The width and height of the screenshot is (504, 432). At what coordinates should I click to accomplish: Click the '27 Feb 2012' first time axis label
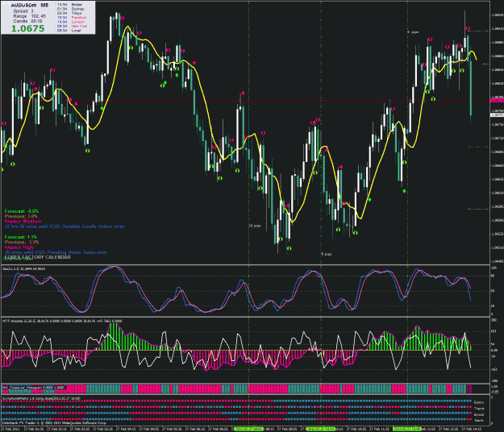(x=10, y=429)
